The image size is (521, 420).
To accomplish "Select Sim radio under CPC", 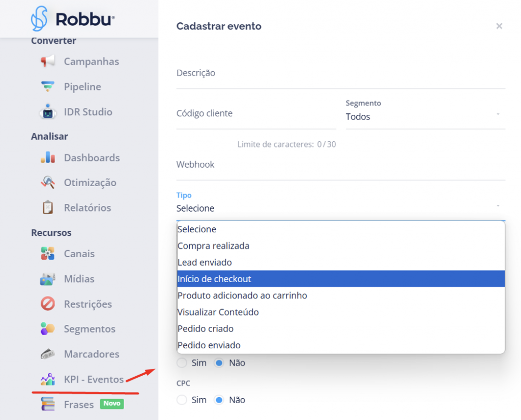I will coord(182,400).
